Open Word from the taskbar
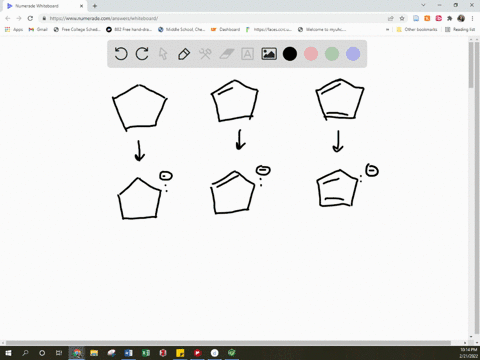Screen dimensions: 480x360 [129, 353]
